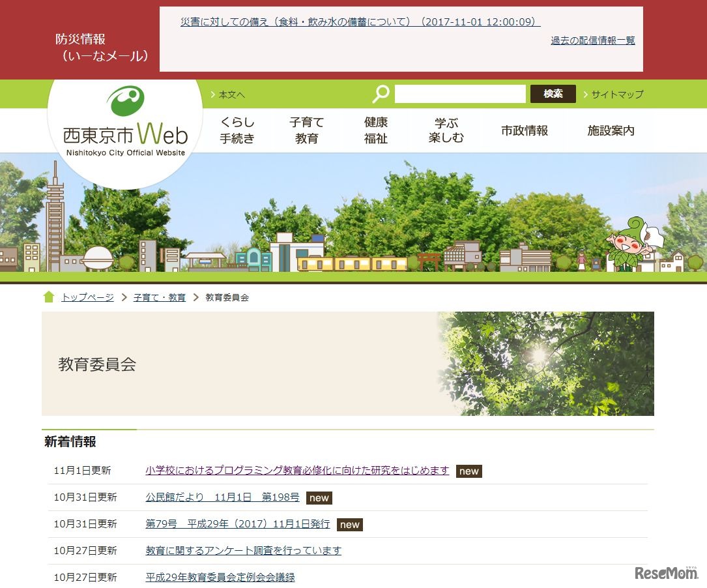This screenshot has width=707, height=588.
Task: Click the 'new' badge on the 第79号 entry
Action: click(x=350, y=524)
